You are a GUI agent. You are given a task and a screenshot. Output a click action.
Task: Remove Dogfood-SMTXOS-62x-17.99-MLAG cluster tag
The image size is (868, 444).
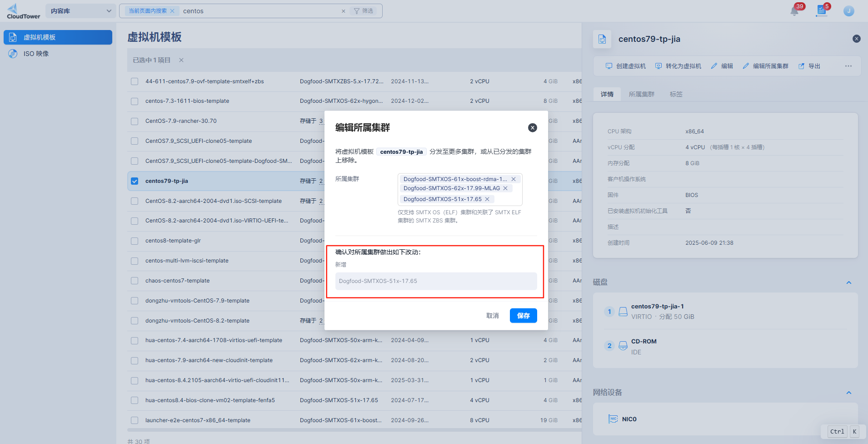point(505,188)
